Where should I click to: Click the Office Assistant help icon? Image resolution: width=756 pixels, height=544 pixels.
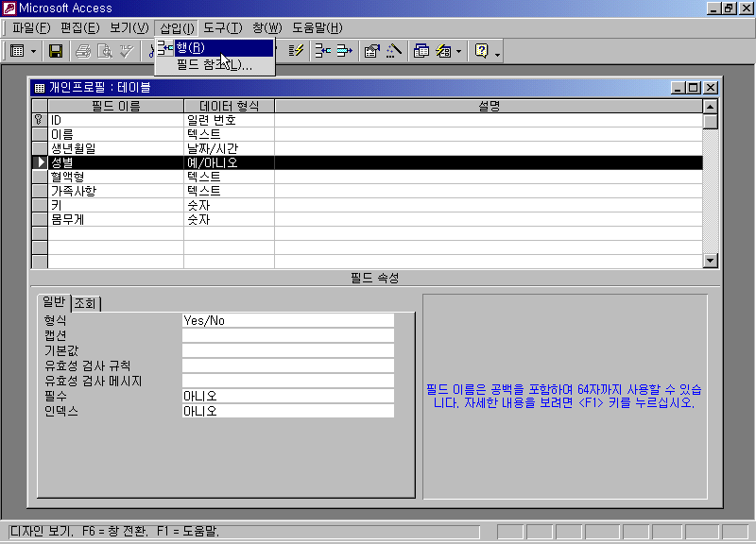[x=481, y=51]
